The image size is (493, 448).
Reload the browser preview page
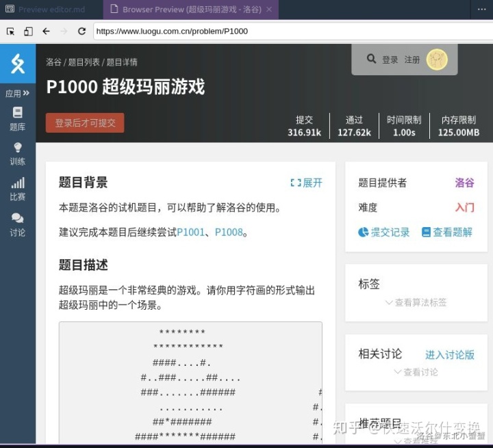click(x=81, y=31)
